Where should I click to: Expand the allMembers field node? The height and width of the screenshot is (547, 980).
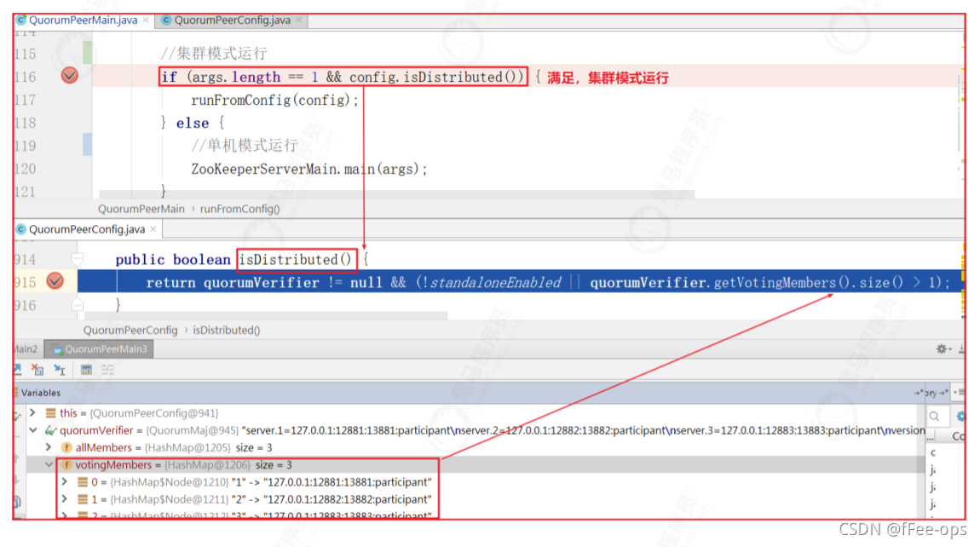pyautogui.click(x=49, y=447)
